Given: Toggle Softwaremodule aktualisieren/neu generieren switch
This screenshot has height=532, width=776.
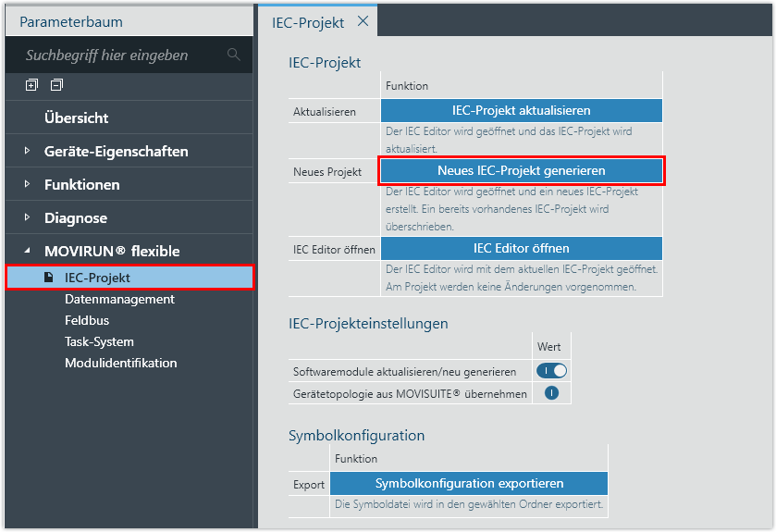Looking at the screenshot, I should 551,371.
